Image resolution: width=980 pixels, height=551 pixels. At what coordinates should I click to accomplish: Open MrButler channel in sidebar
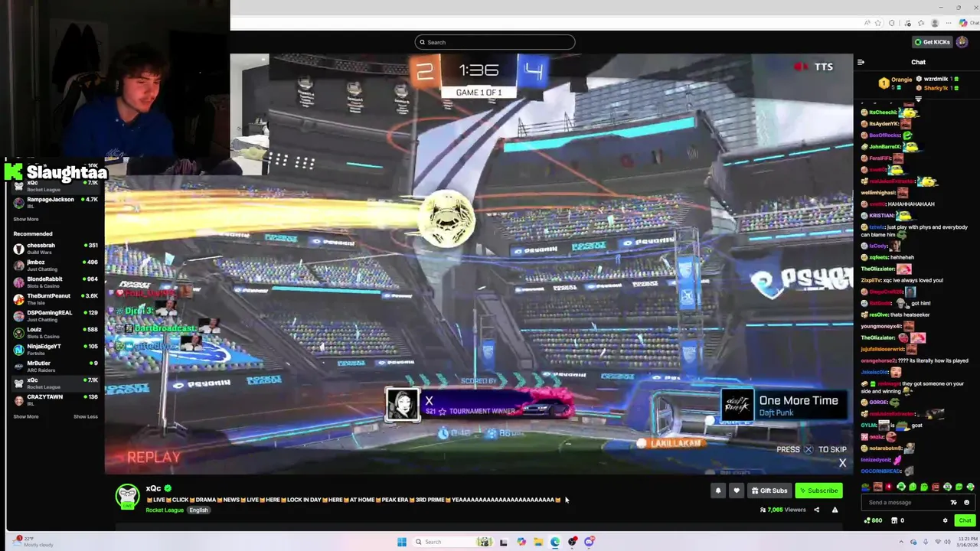[55, 365]
